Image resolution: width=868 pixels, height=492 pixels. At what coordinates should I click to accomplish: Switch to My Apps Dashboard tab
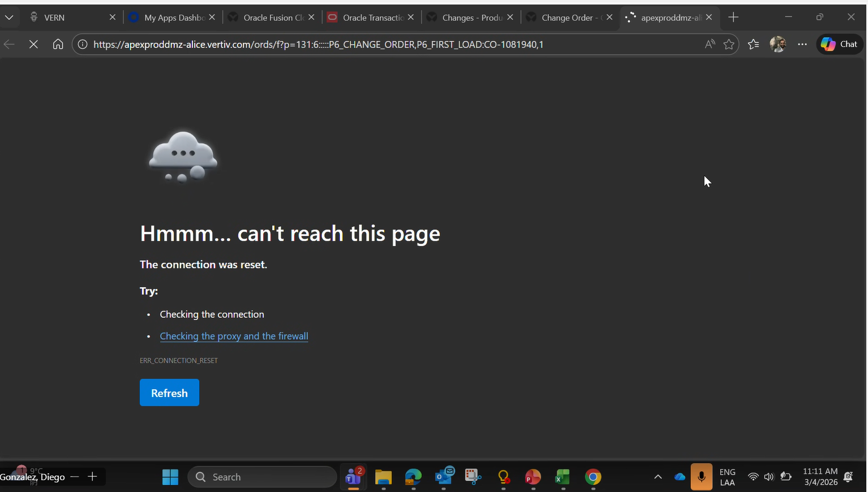coord(170,18)
